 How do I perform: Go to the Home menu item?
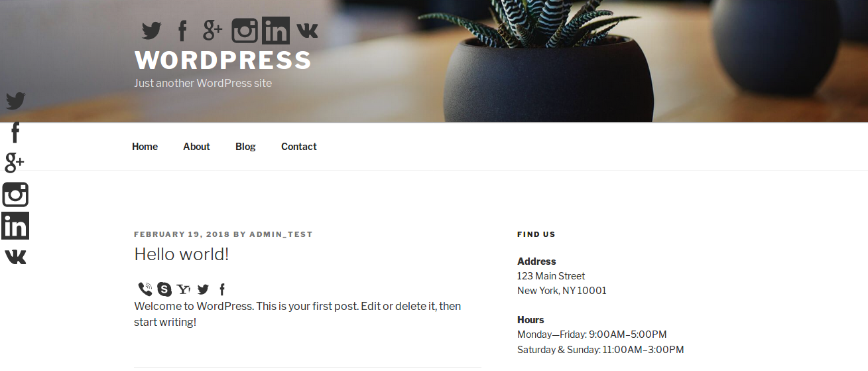(x=145, y=147)
